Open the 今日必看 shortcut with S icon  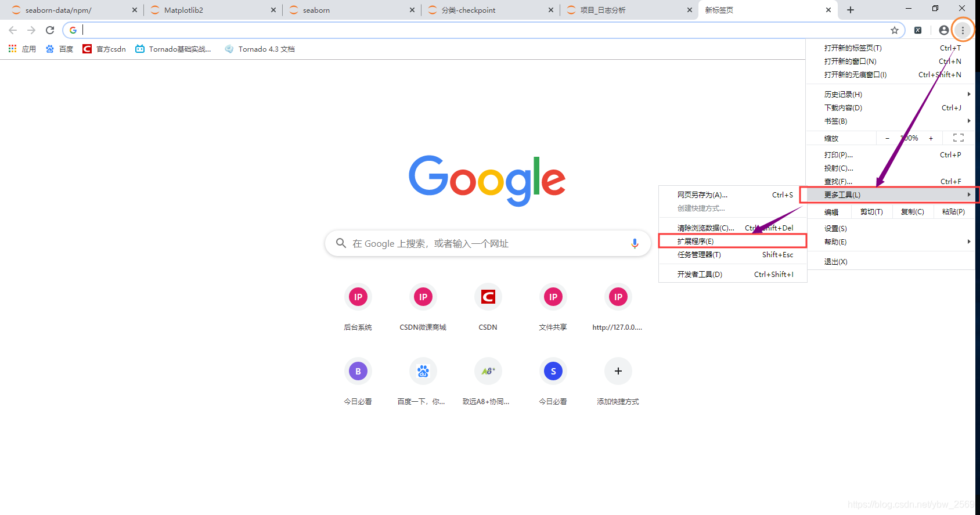click(x=553, y=382)
